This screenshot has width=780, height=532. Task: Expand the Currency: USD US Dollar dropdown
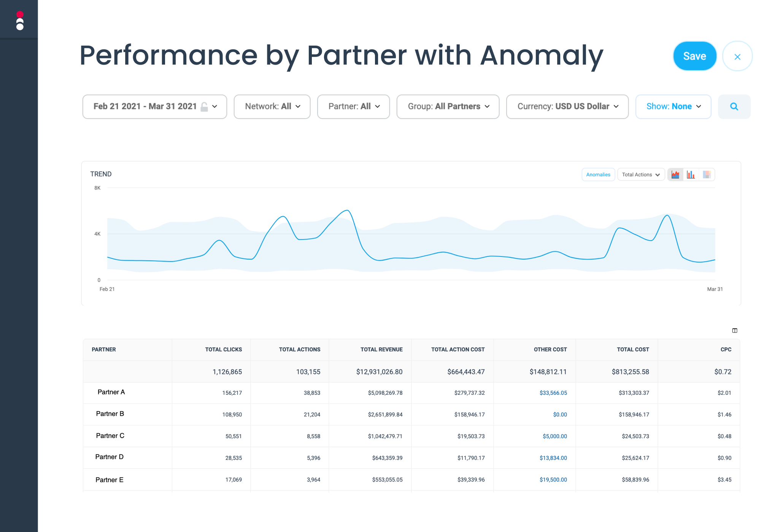pyautogui.click(x=567, y=106)
